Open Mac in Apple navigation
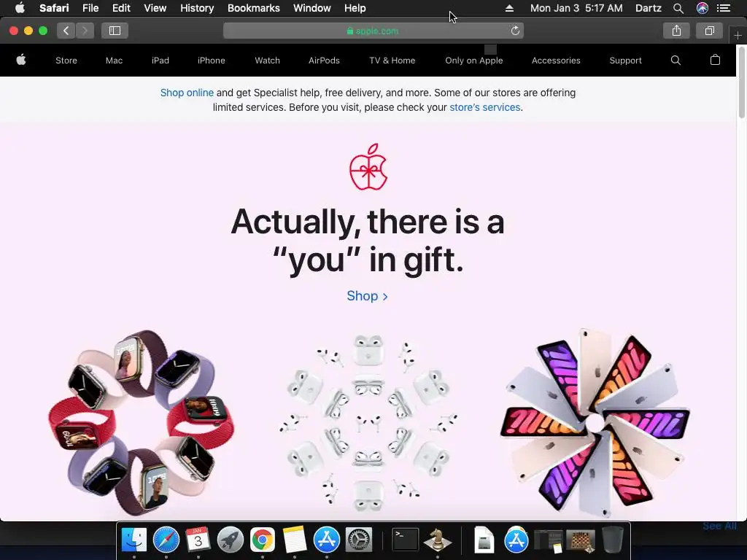Viewport: 747px width, 560px height. click(x=114, y=61)
